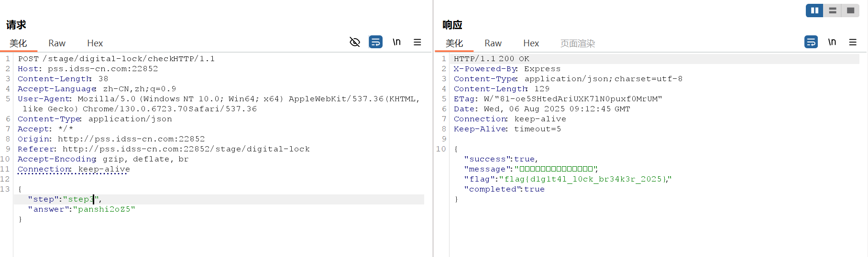
Task: Open the response 页面渲染 tab
Action: pyautogui.click(x=577, y=43)
